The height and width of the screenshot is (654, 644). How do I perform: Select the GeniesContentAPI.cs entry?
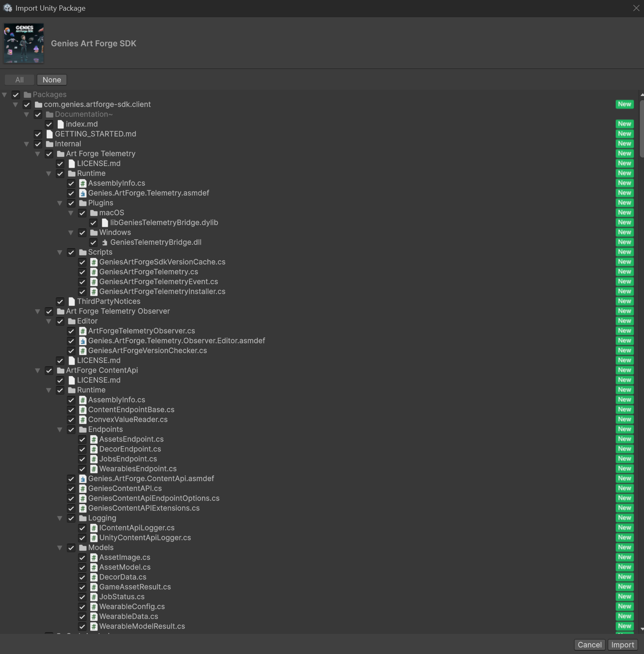click(x=125, y=489)
